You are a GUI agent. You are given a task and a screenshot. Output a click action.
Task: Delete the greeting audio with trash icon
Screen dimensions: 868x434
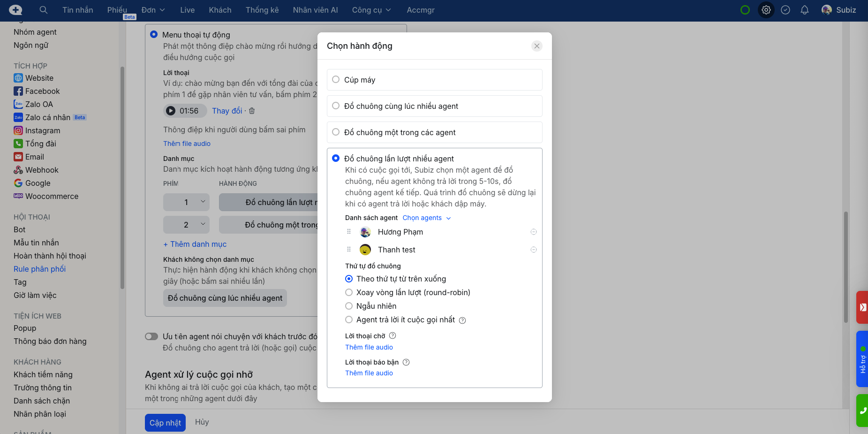tap(252, 111)
